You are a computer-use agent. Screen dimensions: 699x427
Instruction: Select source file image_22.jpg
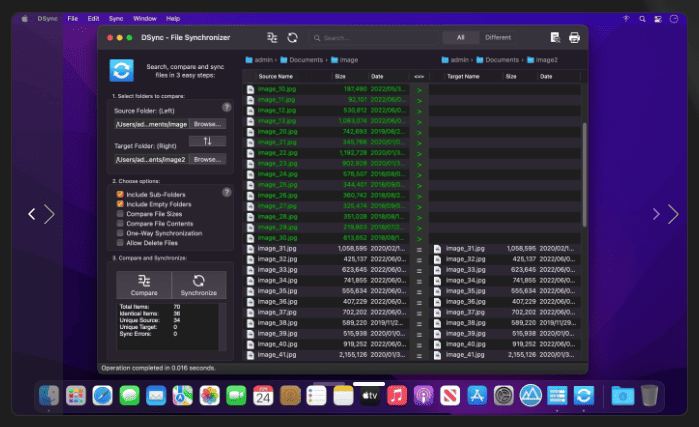[x=277, y=153]
